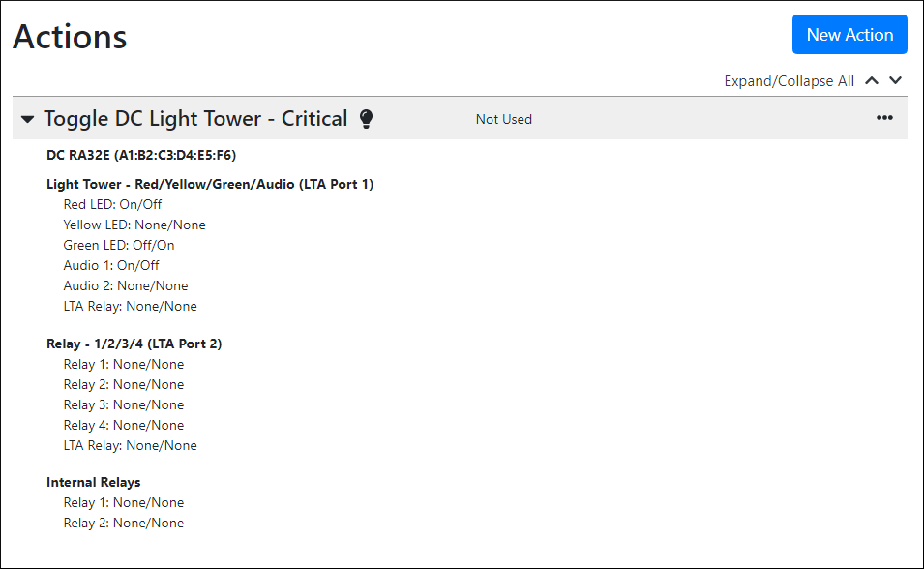This screenshot has height=569, width=924.
Task: Click the Actions page heading
Action: 70,37
